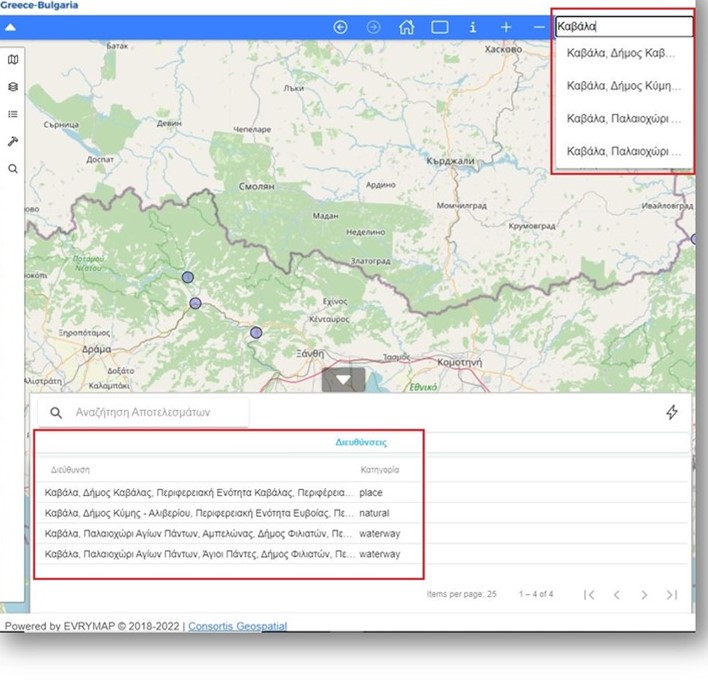Open the info identify tool
Viewport: 708px width, 684px height.
point(473,27)
